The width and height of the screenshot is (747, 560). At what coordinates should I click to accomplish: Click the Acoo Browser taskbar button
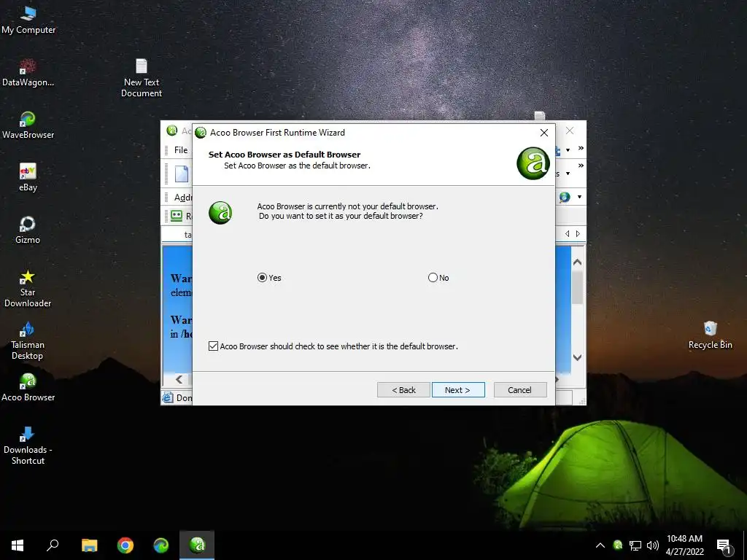coord(197,545)
